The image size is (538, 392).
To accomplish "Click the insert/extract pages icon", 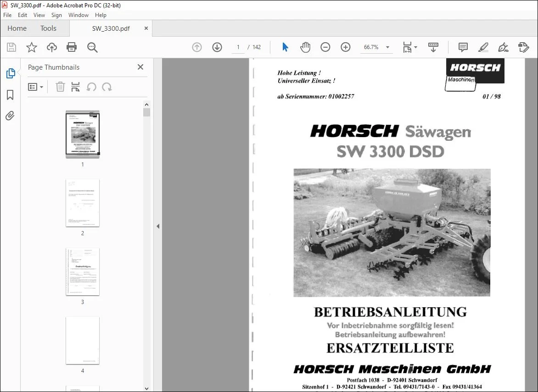I will [x=75, y=87].
